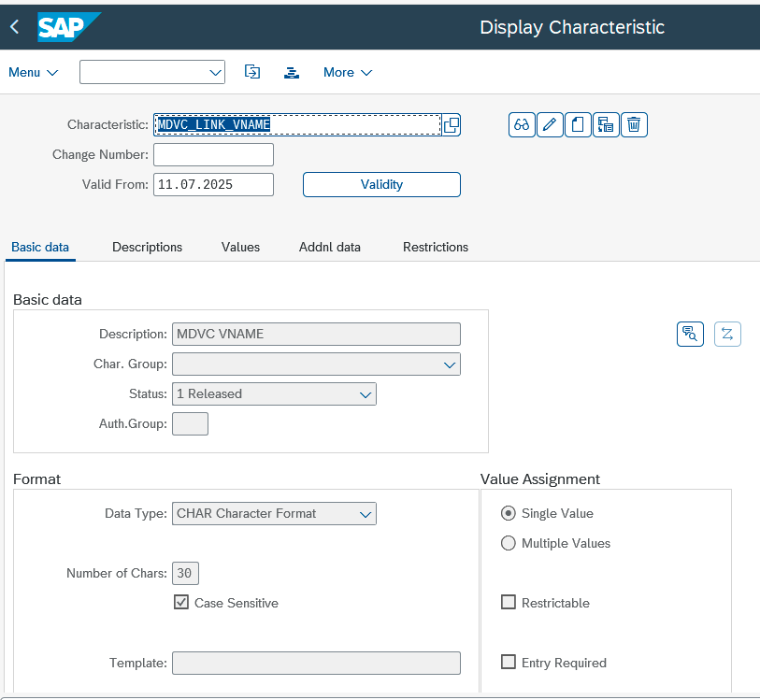Toggle the Case Sensitive checkbox
The height and width of the screenshot is (700, 760).
[x=180, y=602]
